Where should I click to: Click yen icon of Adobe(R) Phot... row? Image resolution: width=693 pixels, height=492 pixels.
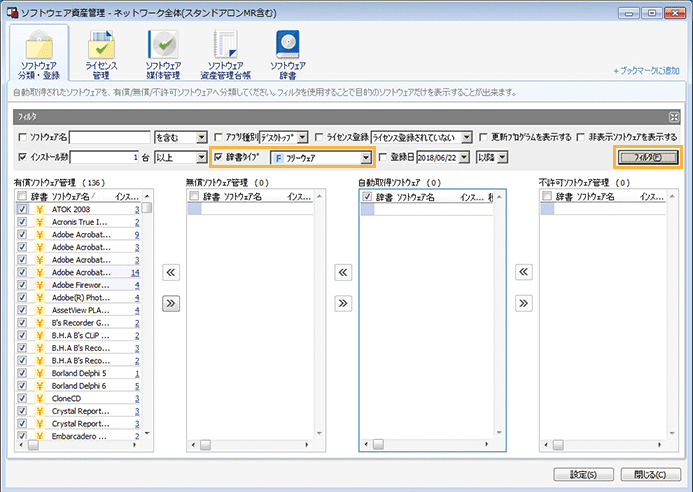(40, 297)
